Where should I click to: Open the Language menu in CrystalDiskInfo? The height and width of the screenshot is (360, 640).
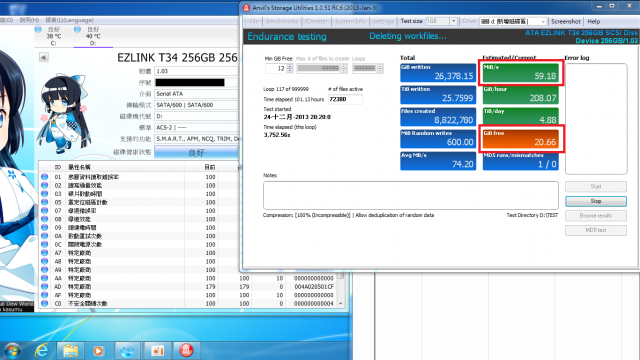70,20
